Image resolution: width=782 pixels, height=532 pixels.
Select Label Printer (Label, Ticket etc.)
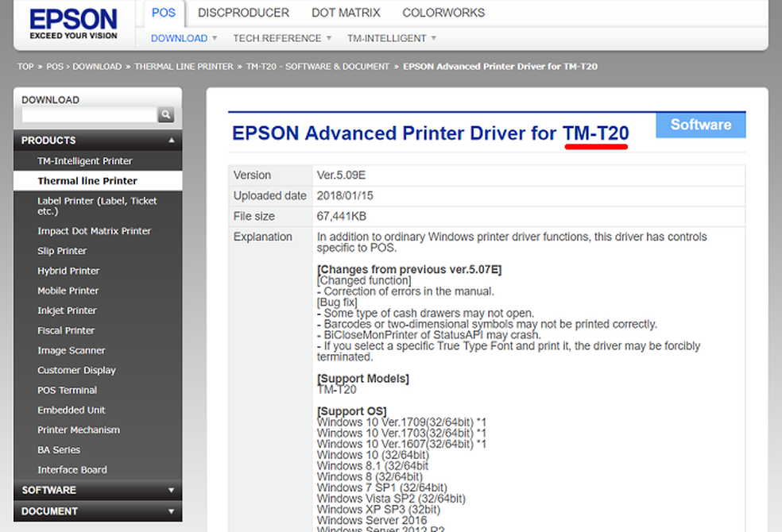(x=97, y=206)
